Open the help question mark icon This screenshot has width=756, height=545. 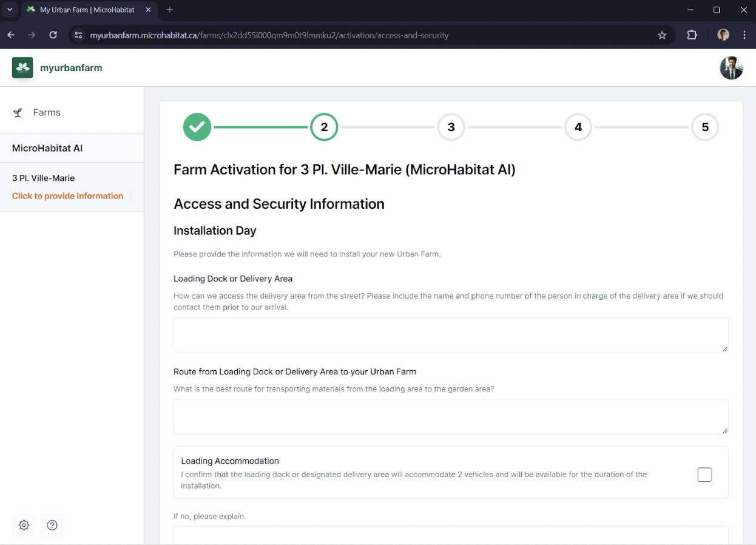click(52, 525)
